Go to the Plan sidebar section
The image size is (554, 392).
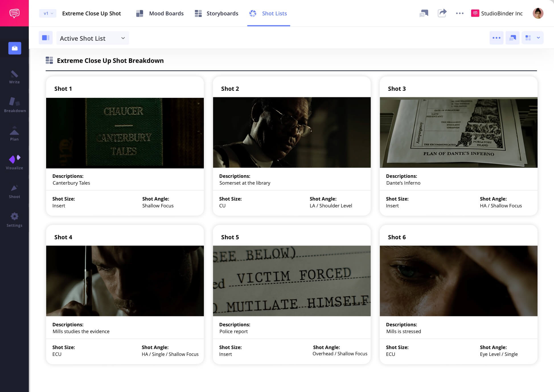coord(14,134)
